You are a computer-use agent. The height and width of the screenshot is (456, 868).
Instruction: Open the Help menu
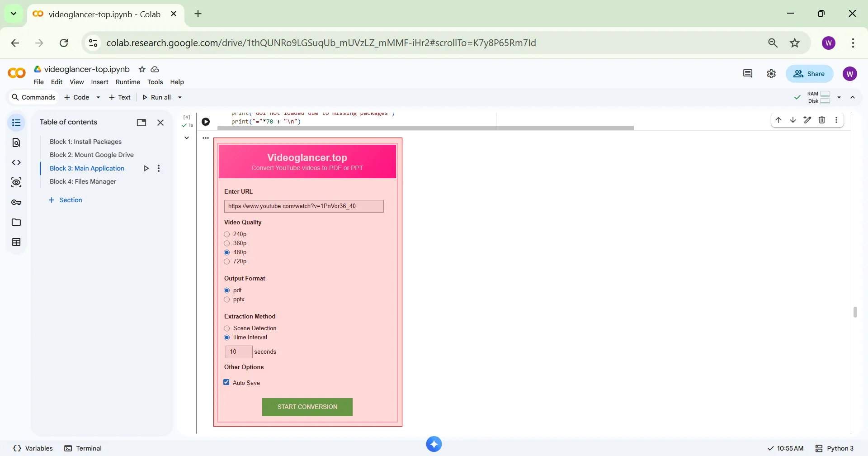177,82
